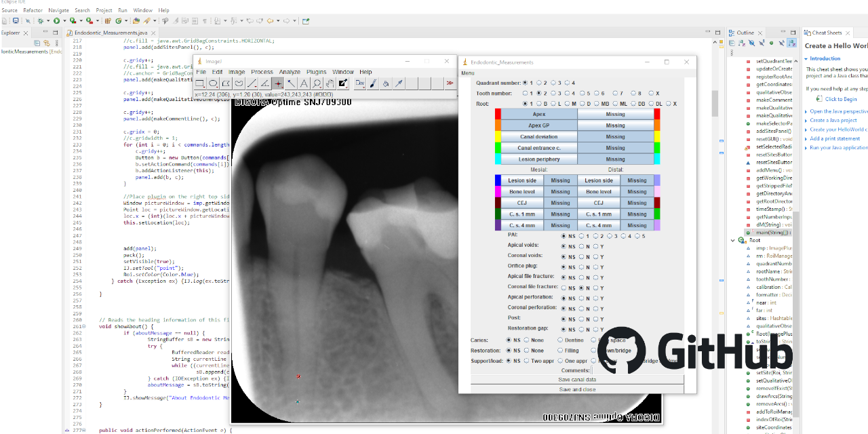Screen dimensions: 868x434
Task: Expand the Root node in Outline view
Action: coord(732,239)
